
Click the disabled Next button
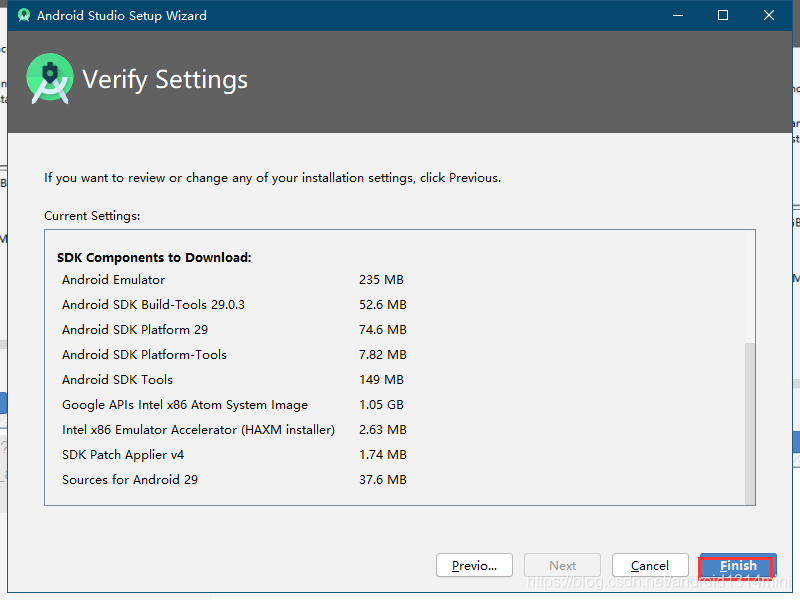562,565
